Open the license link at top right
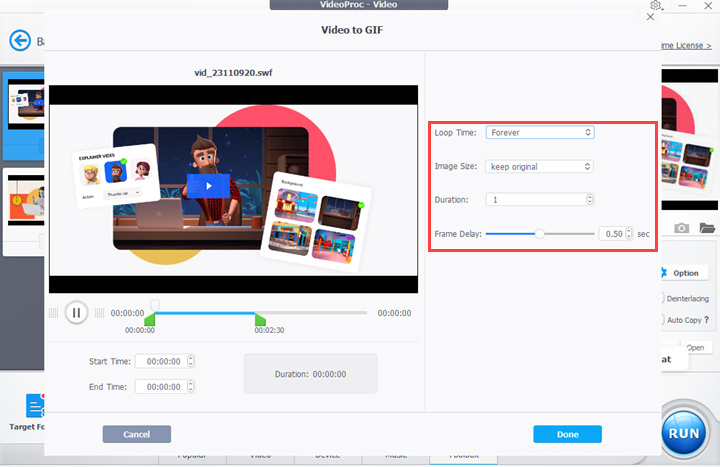720x467 pixels. [686, 45]
